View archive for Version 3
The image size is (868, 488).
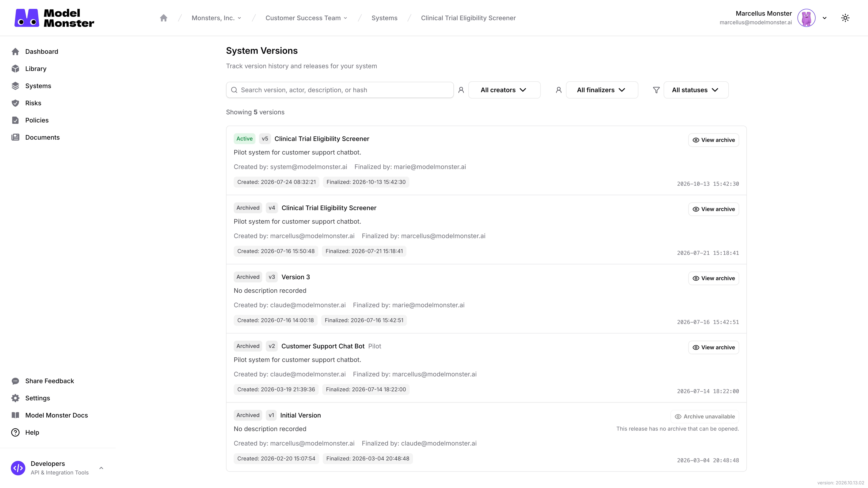point(713,278)
